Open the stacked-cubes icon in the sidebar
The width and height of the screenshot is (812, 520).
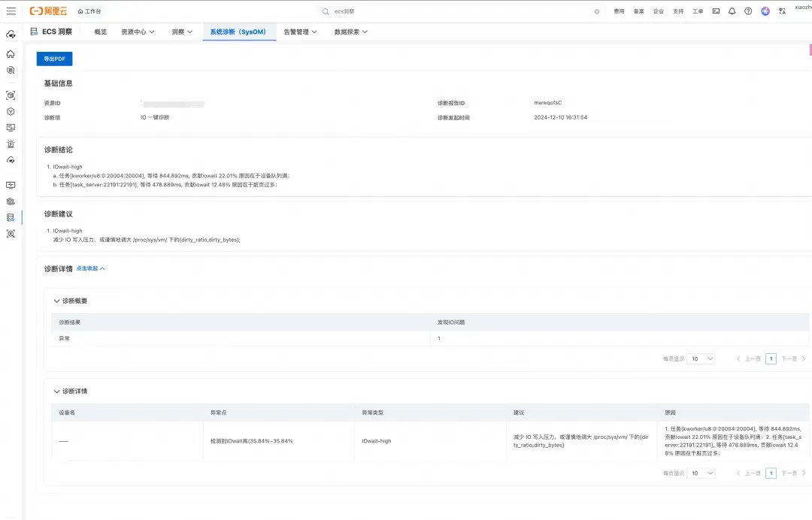11,201
